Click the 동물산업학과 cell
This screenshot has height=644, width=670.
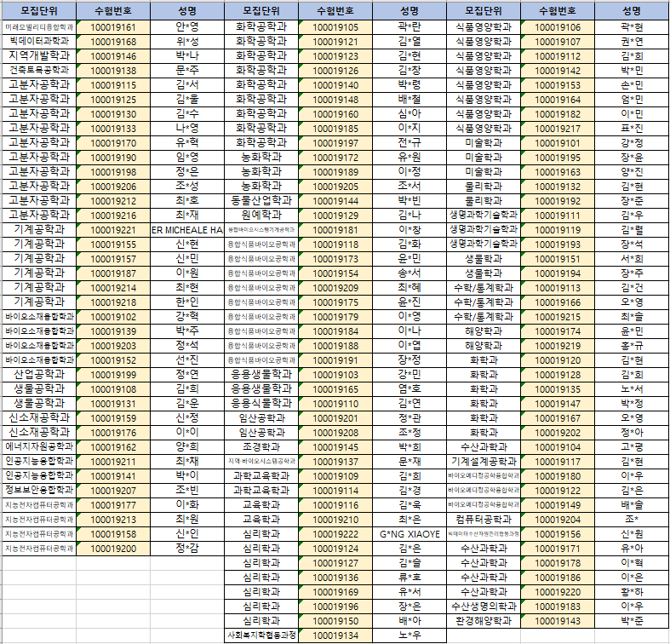click(x=261, y=201)
